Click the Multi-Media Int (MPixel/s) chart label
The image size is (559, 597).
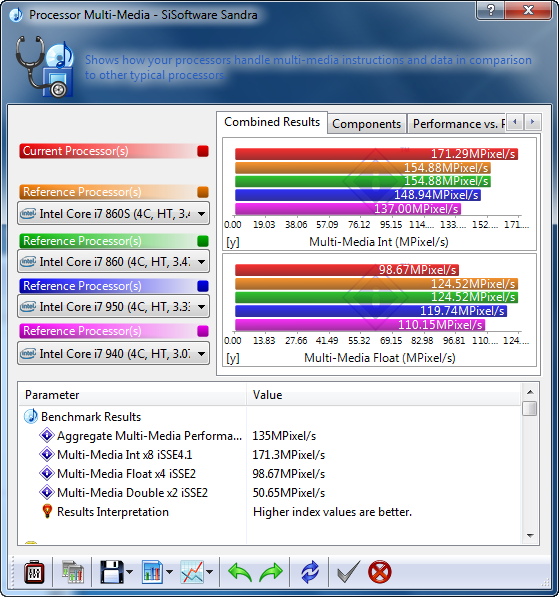coord(379,242)
